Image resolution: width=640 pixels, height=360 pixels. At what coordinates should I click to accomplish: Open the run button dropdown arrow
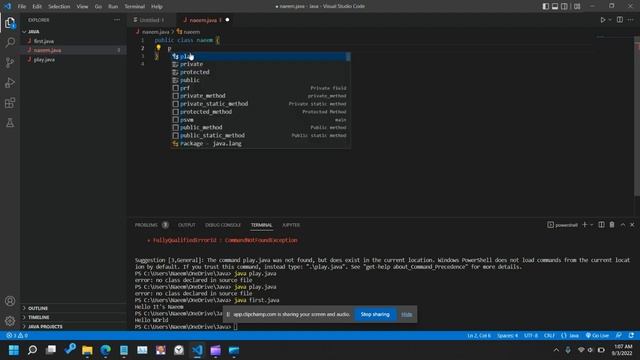(x=610, y=20)
